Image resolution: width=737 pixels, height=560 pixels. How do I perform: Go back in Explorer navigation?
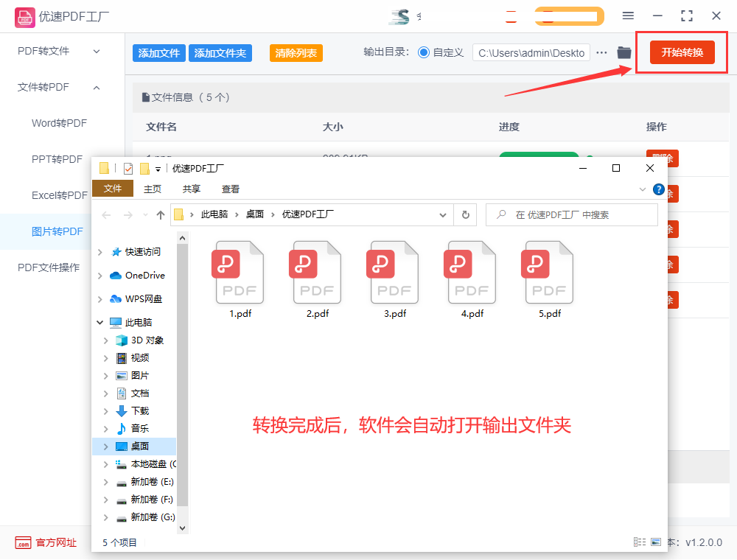click(107, 215)
